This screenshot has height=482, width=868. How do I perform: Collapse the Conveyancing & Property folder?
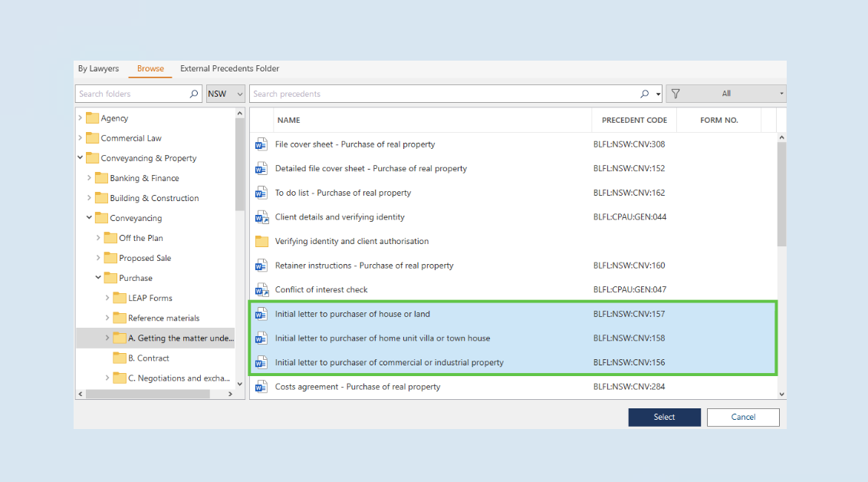tap(81, 158)
